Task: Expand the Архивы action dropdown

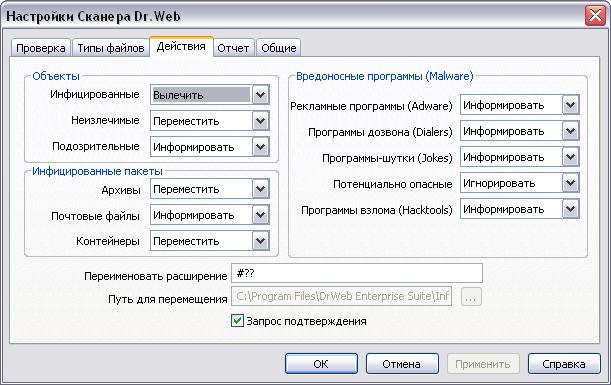Action: [210, 189]
